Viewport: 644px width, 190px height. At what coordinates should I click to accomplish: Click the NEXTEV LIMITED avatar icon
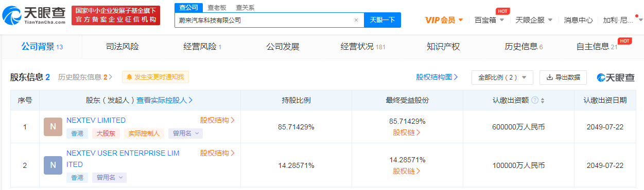[53, 126]
